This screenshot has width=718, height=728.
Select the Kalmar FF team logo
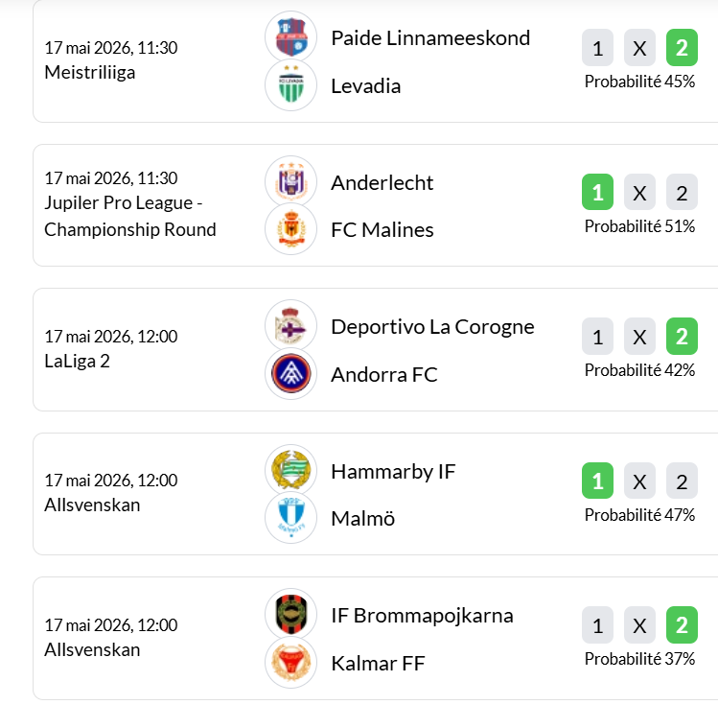291,663
